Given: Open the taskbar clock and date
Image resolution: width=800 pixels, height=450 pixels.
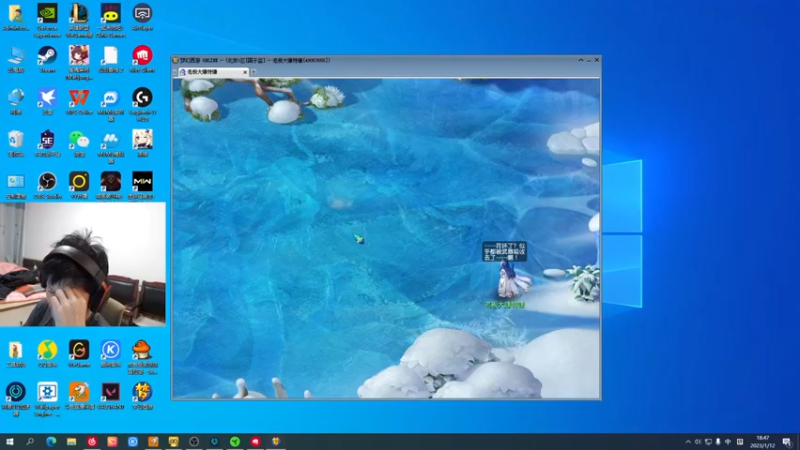Looking at the screenshot, I should pos(763,442).
